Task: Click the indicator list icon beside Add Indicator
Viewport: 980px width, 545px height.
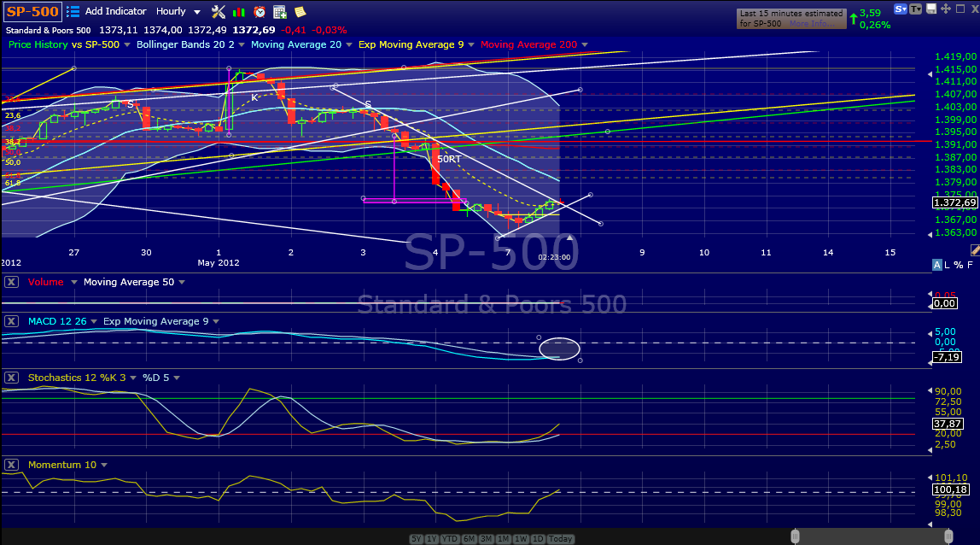Action: (x=73, y=11)
